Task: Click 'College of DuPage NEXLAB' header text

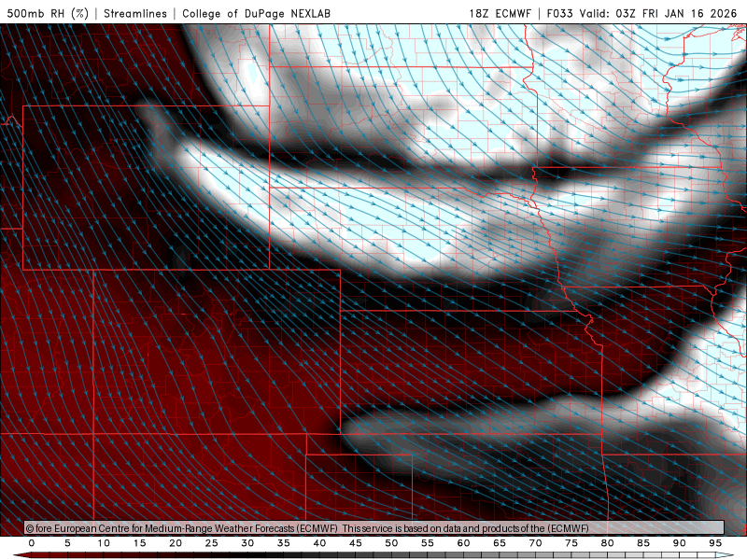Action: point(256,13)
